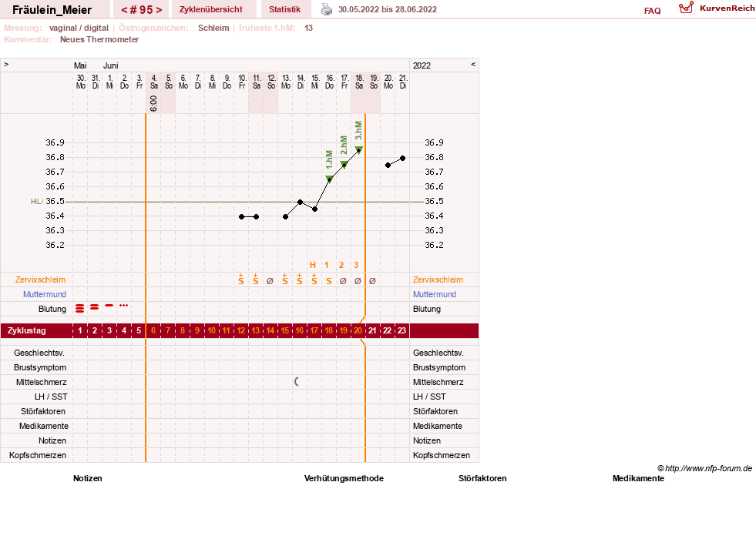Click the 3.hM green triangle marker
The image size is (756, 539).
[358, 150]
